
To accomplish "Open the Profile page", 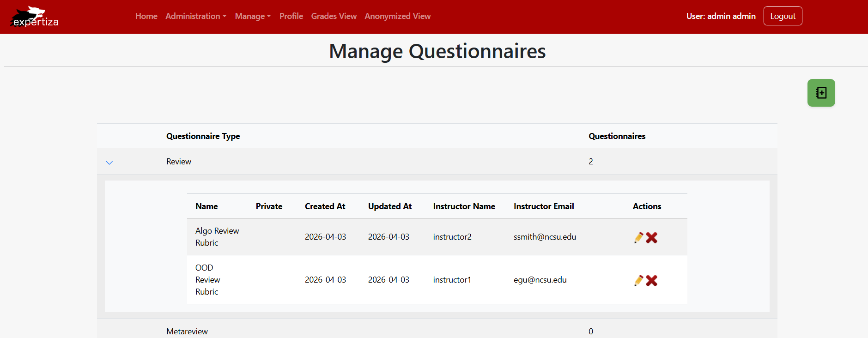I will click(291, 16).
